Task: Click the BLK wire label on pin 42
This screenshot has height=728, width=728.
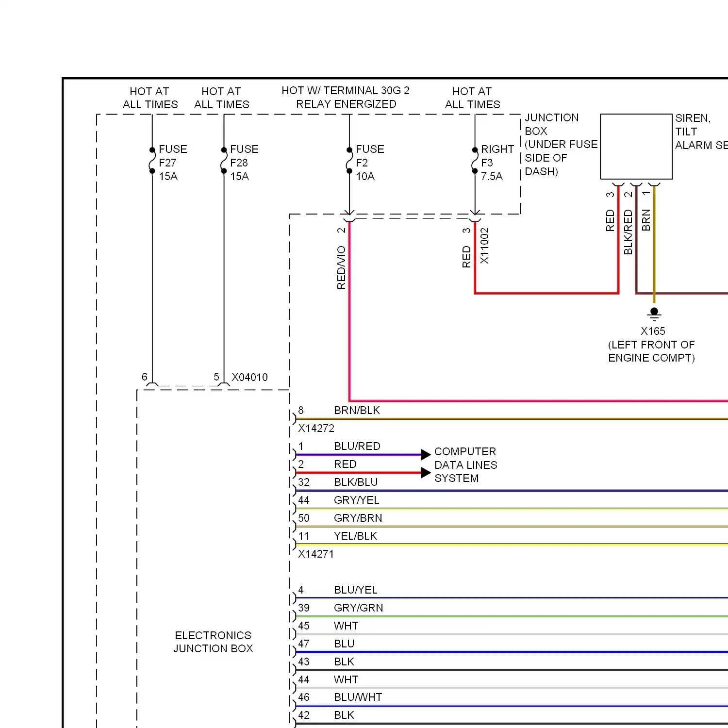Action: 344,715
